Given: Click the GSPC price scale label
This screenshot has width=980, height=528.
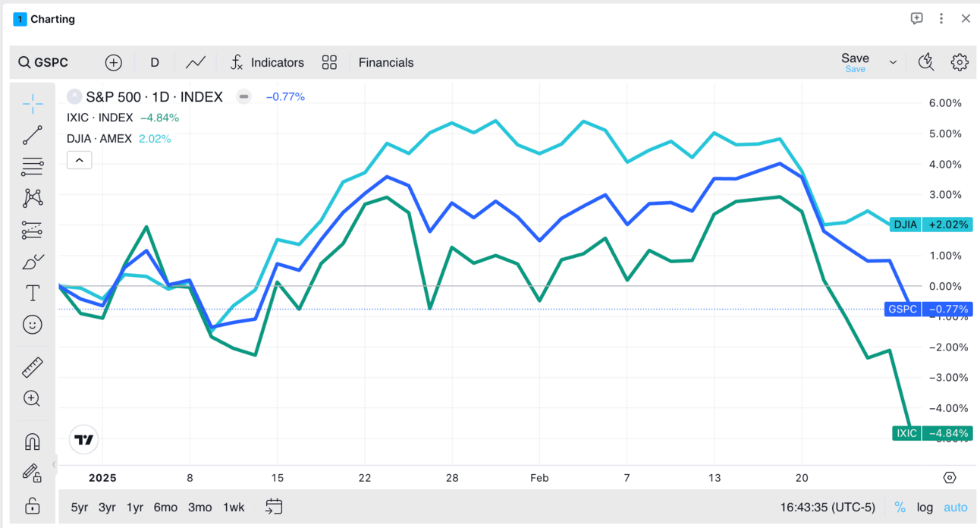Looking at the screenshot, I should (928, 310).
